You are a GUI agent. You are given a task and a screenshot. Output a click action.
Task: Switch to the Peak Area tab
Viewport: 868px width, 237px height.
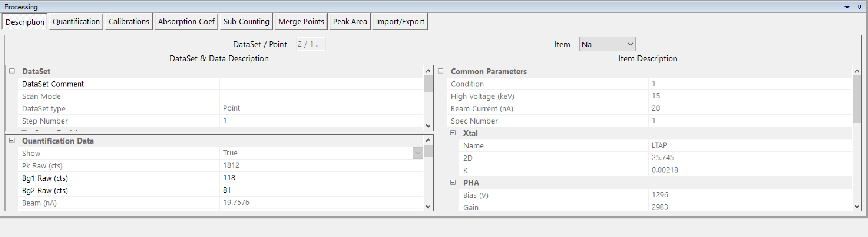point(350,21)
